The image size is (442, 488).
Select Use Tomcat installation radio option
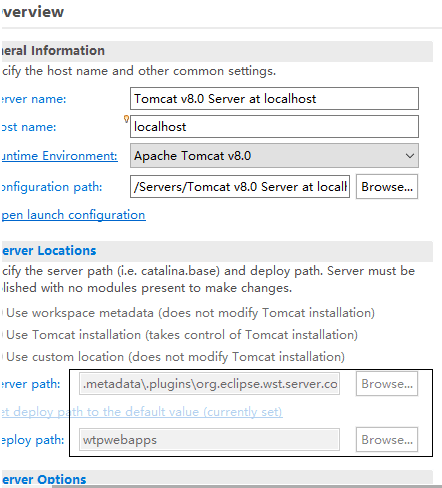[182, 335]
